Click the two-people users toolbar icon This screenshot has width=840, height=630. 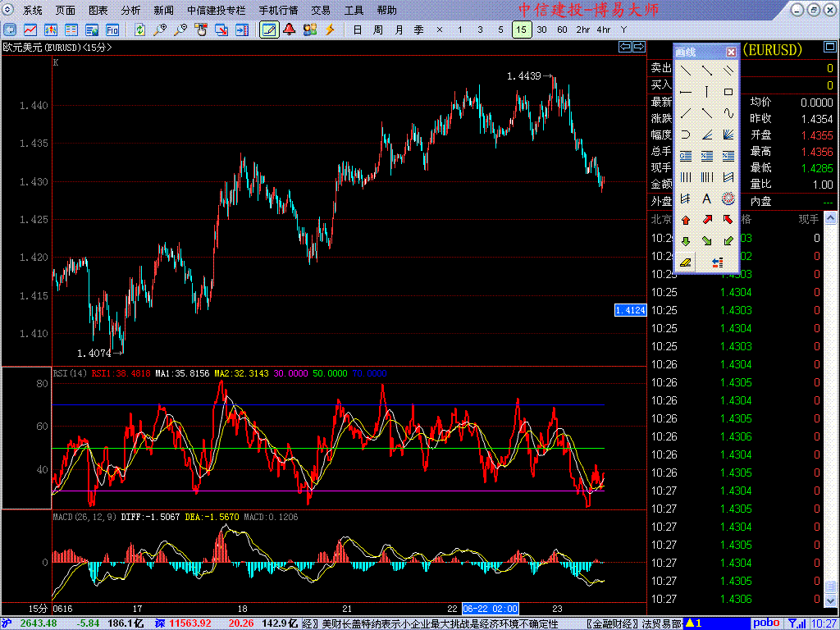pyautogui.click(x=309, y=30)
